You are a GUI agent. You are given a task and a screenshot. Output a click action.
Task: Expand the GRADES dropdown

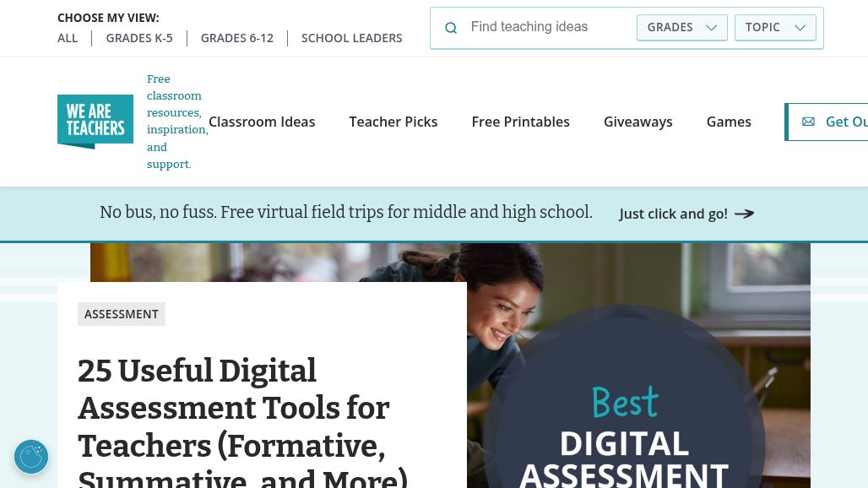[681, 27]
